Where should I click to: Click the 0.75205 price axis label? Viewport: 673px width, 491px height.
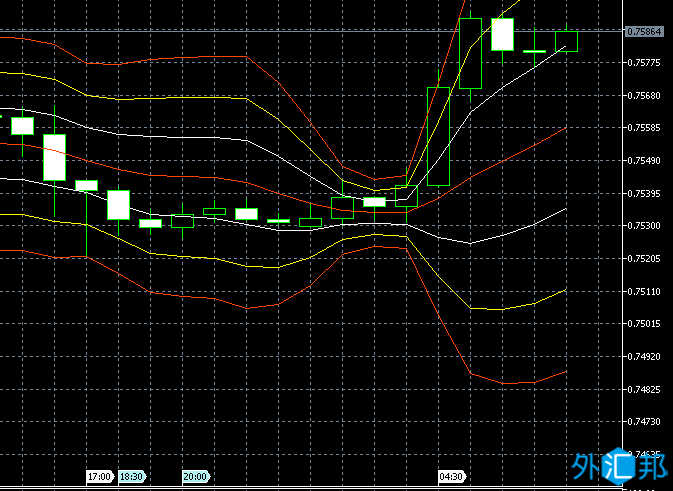[644, 259]
